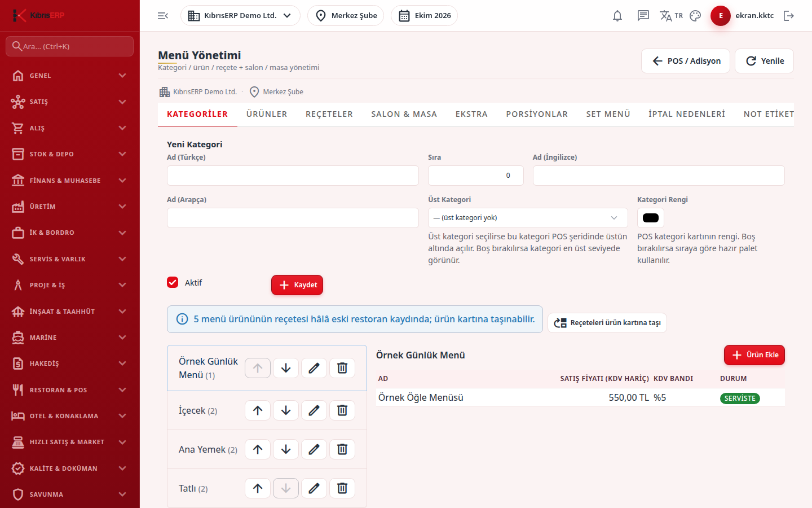This screenshot has height=508, width=812.
Task: Open the SALON & MASA tab
Action: (404, 114)
